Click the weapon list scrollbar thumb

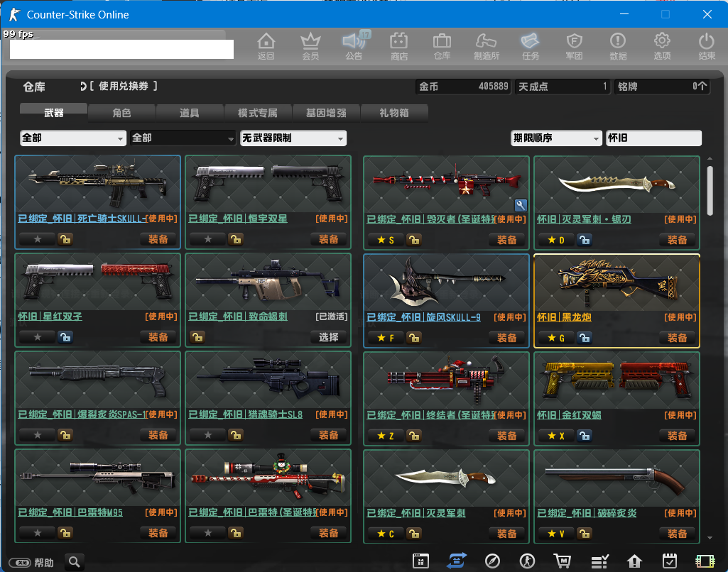(710, 191)
